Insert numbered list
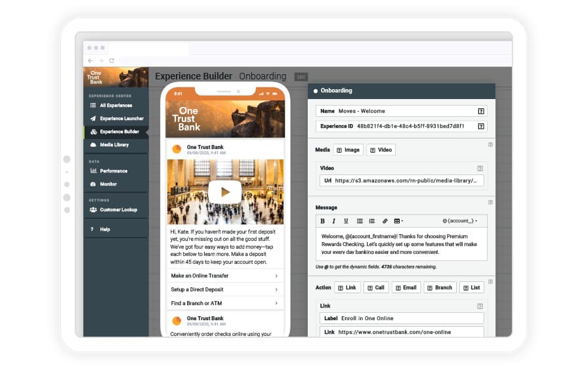 (372, 221)
